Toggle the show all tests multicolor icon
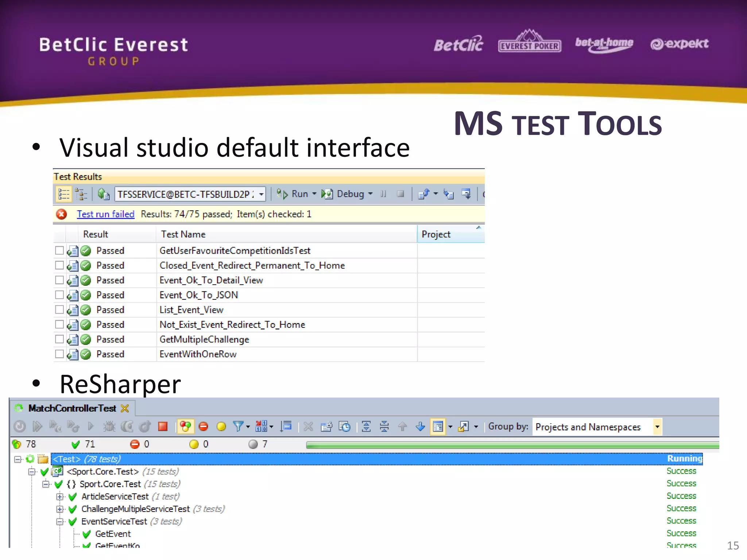This screenshot has width=747, height=560. (185, 426)
